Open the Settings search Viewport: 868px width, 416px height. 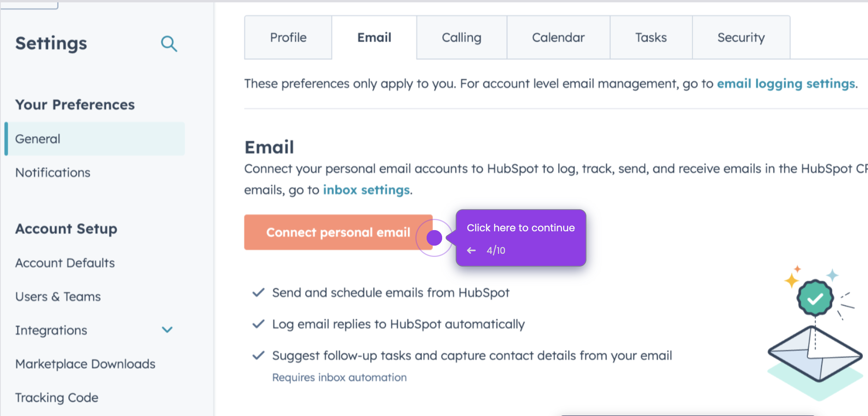169,44
